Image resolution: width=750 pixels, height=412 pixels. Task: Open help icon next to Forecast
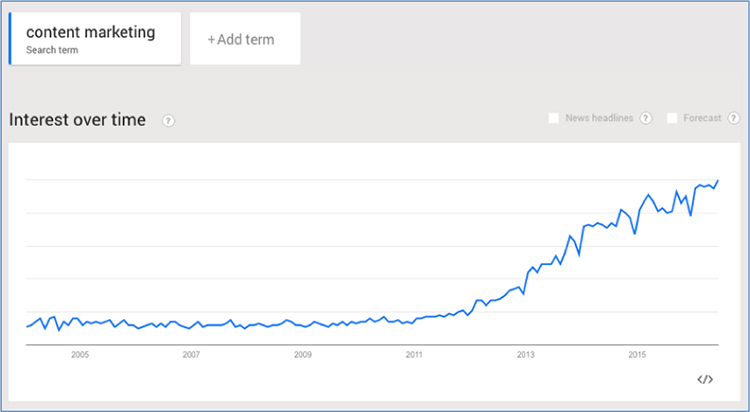734,118
